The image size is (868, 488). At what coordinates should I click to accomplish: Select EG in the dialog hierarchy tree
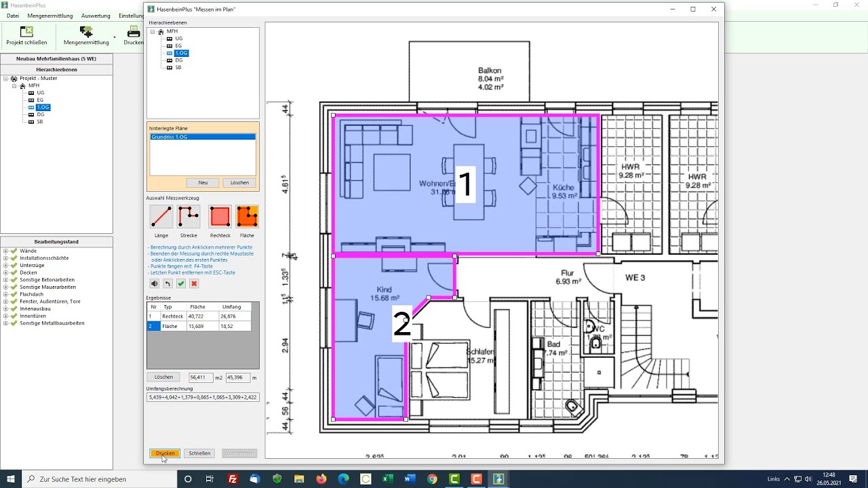pyautogui.click(x=178, y=46)
